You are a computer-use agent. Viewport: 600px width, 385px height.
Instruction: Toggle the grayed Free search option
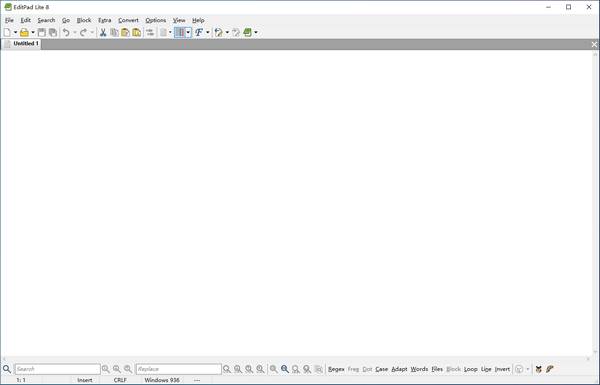click(353, 369)
